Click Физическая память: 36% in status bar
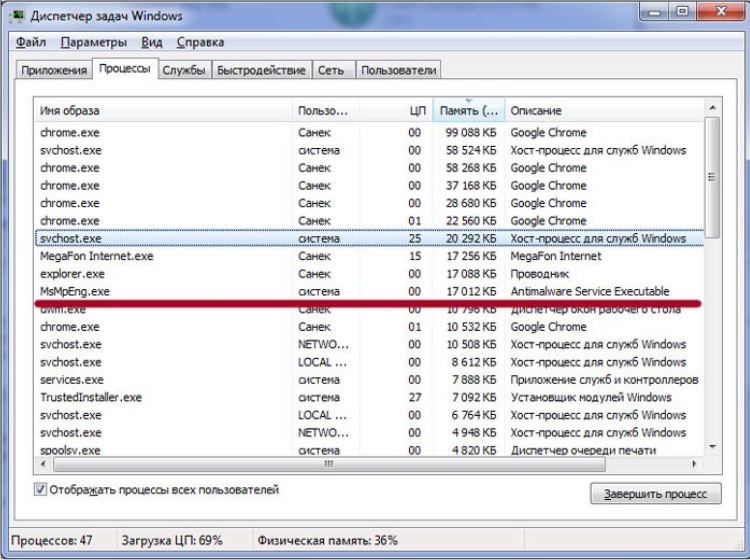 pyautogui.click(x=328, y=541)
